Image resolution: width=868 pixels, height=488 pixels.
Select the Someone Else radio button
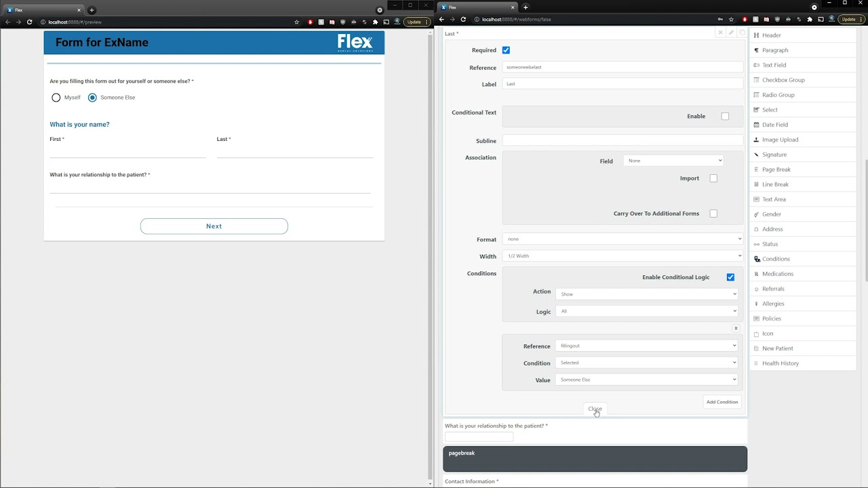92,98
